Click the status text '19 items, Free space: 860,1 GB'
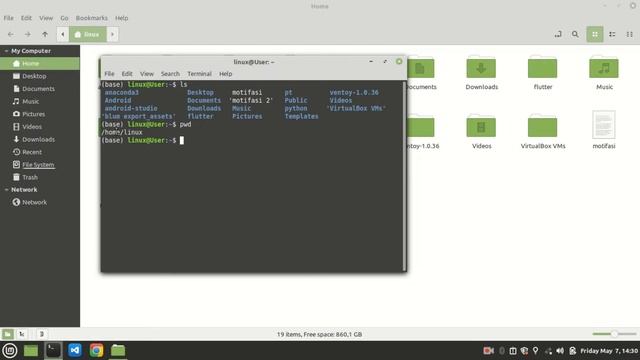Image resolution: width=640 pixels, height=360 pixels. (x=320, y=334)
